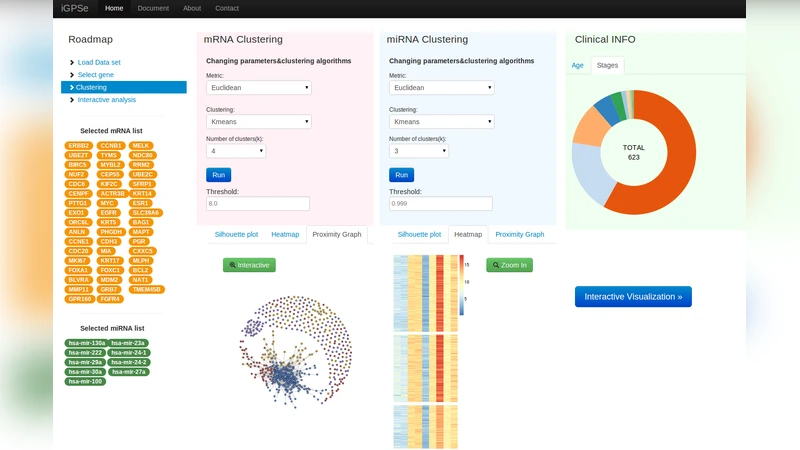800x450 pixels.
Task: Select the Stages tab in Clinical INFO
Action: tap(607, 65)
